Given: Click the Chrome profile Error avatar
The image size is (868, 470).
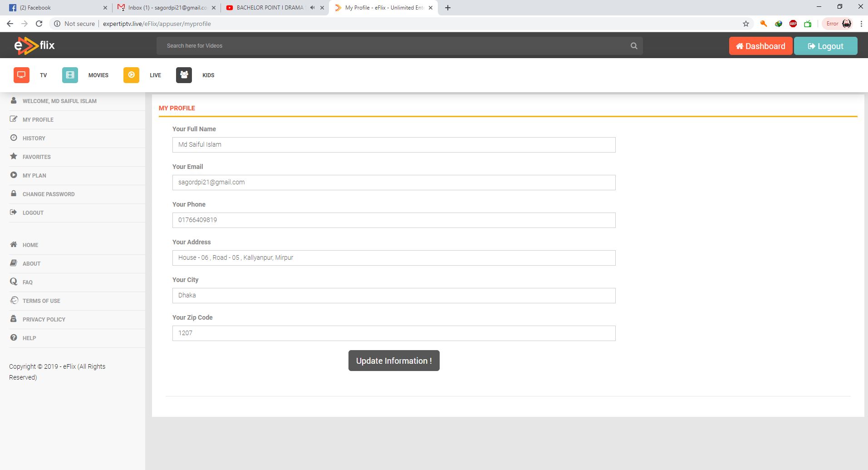Looking at the screenshot, I should click(x=838, y=24).
